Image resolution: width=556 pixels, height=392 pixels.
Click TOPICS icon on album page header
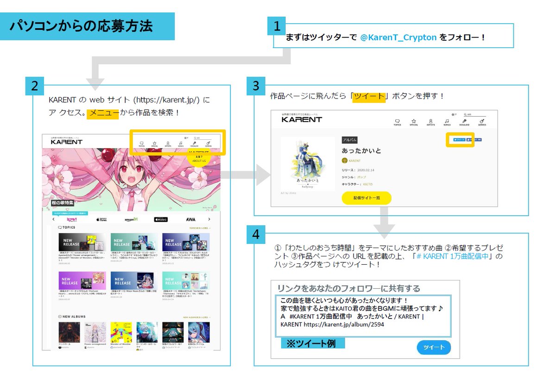click(x=397, y=122)
